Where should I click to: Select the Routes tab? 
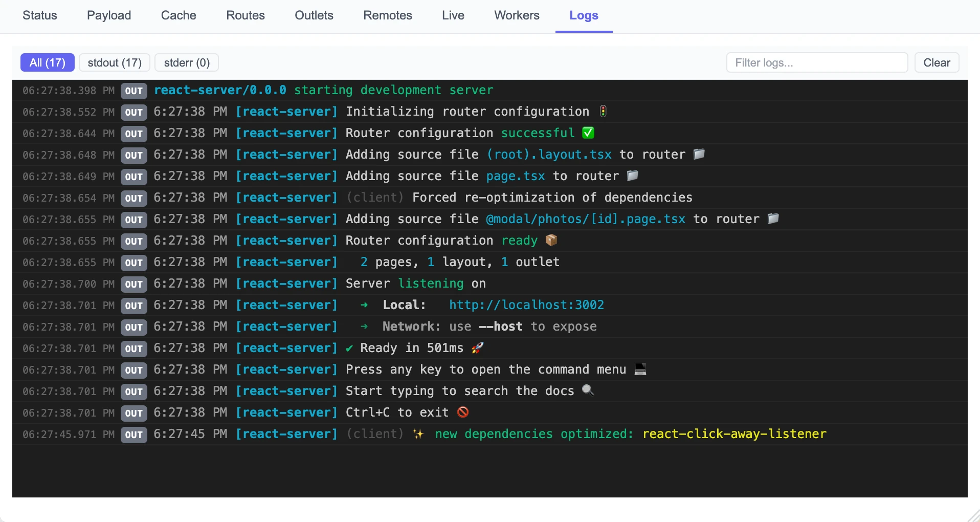click(246, 15)
